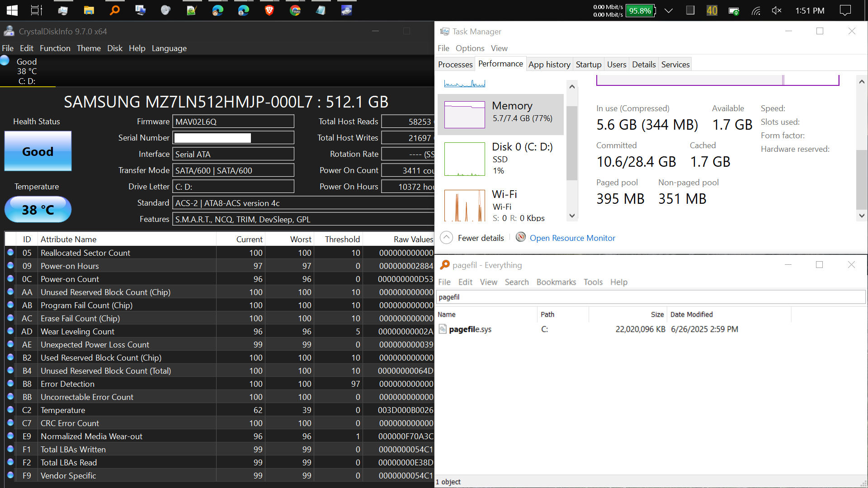The height and width of the screenshot is (488, 868).
Task: Show hidden system tray icons
Action: click(669, 11)
